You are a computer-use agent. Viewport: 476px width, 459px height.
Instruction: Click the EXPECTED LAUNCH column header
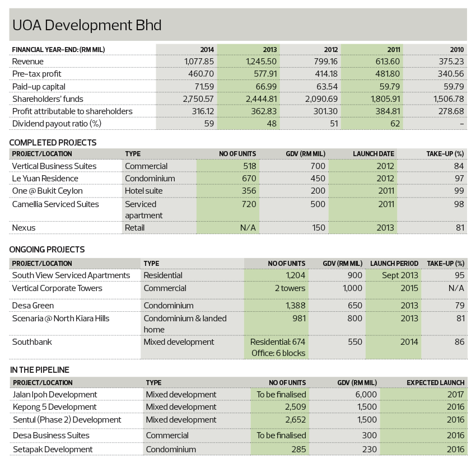[436, 383]
